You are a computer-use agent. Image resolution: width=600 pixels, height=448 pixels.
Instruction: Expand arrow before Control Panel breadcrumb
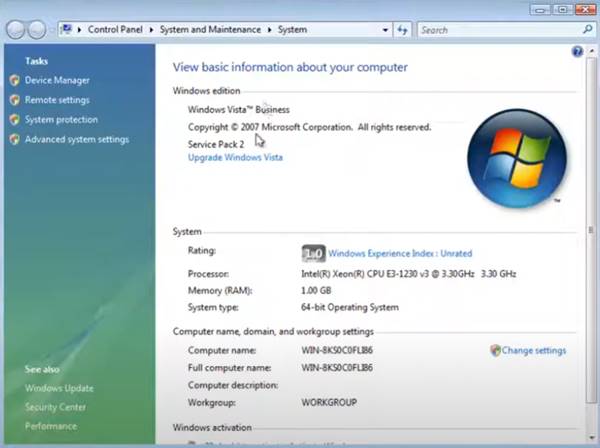tap(79, 30)
